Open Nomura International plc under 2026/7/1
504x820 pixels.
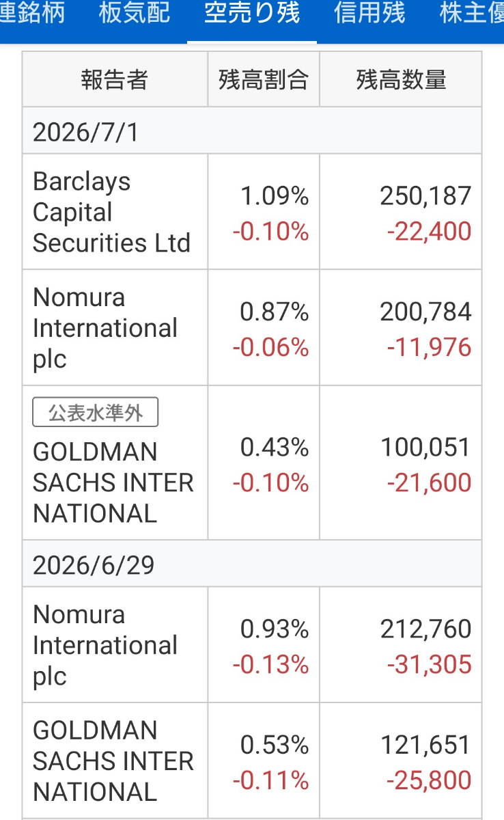[105, 328]
